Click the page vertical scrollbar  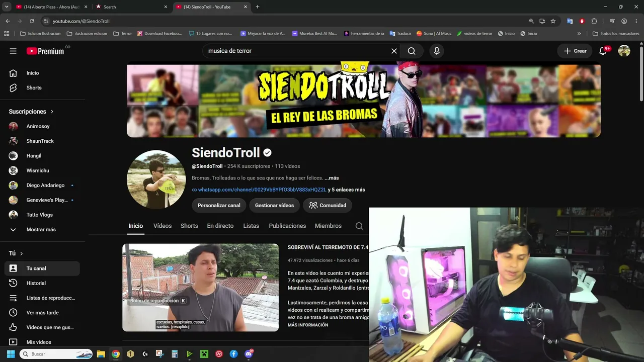pos(641,74)
